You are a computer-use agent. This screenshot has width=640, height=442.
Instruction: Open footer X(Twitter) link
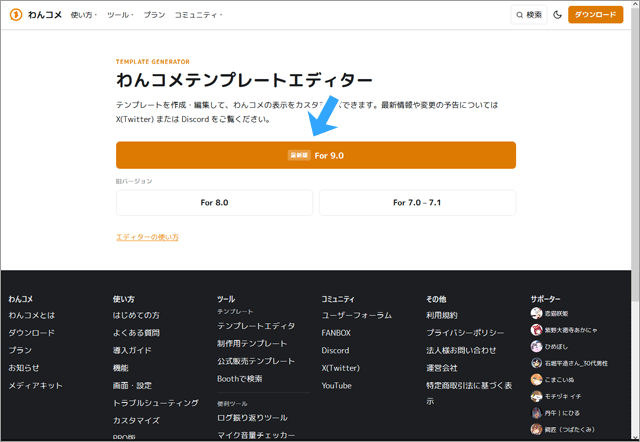click(340, 368)
